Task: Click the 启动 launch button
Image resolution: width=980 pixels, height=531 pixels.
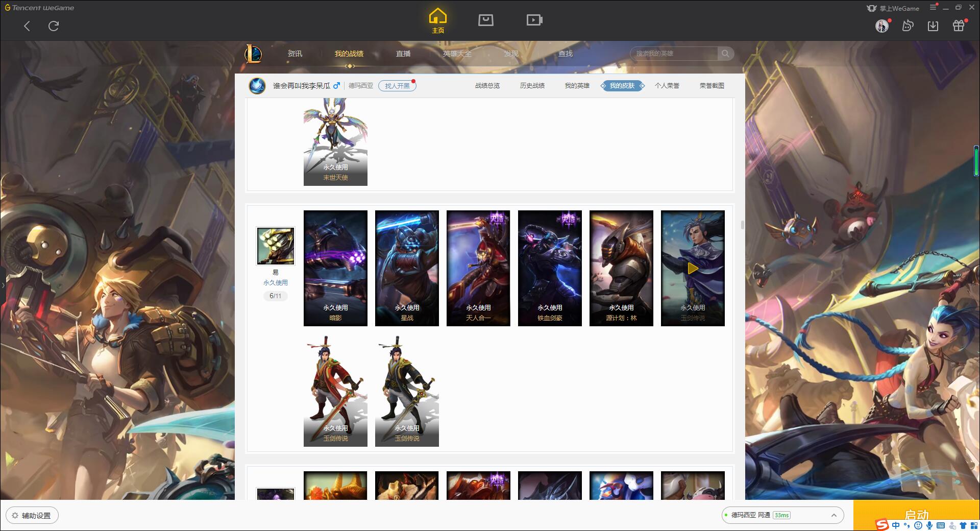Action: (x=916, y=515)
